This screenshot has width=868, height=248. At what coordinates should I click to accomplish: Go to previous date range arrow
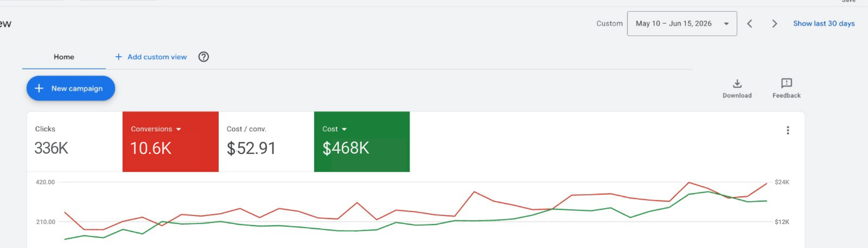tap(750, 24)
